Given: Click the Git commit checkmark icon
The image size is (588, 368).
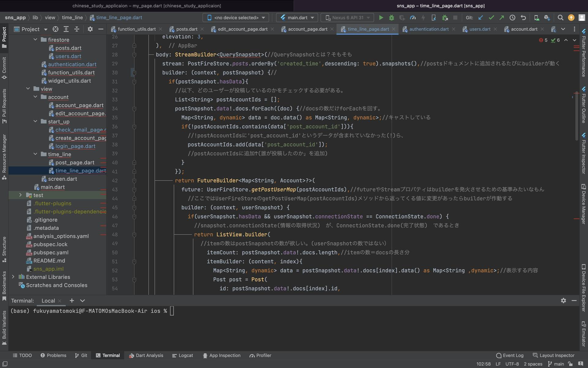Looking at the screenshot, I should 491,18.
